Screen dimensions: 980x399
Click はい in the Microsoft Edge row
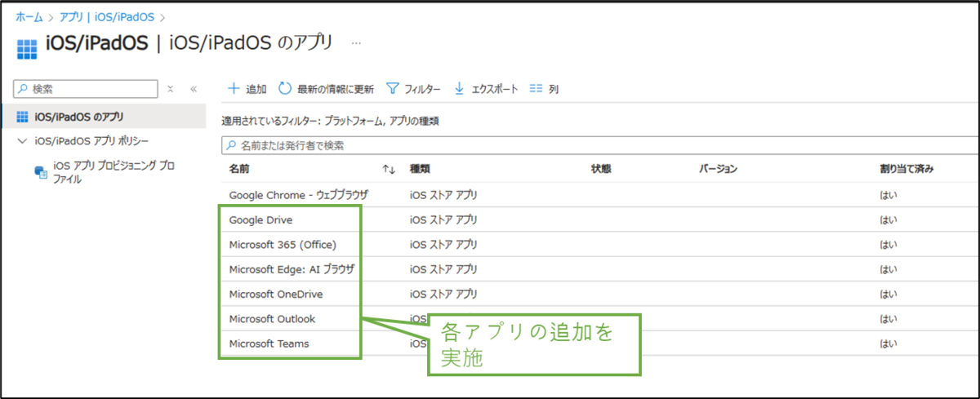point(888,269)
